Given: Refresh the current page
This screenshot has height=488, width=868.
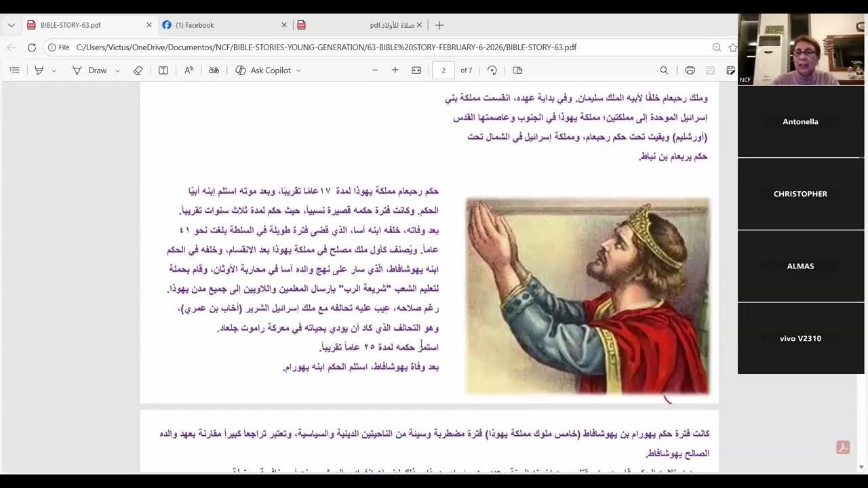Looking at the screenshot, I should pyautogui.click(x=32, y=47).
